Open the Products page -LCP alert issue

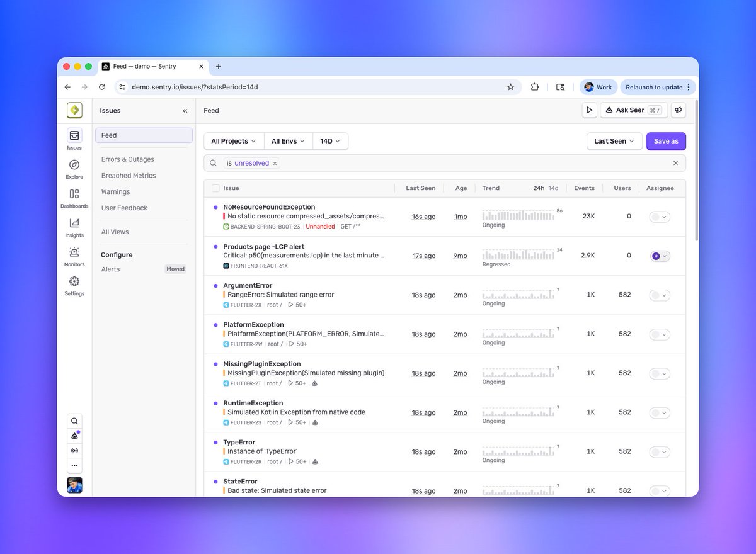(264, 247)
